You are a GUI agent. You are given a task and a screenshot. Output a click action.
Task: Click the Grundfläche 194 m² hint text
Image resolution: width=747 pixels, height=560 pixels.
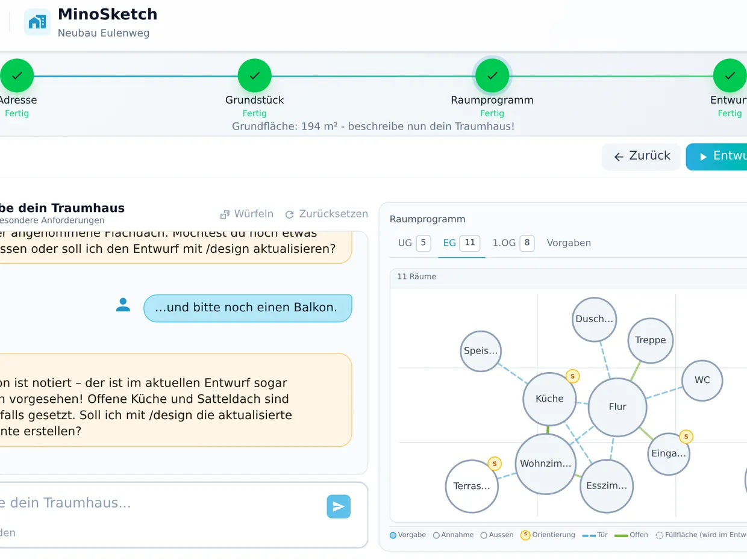point(373,126)
